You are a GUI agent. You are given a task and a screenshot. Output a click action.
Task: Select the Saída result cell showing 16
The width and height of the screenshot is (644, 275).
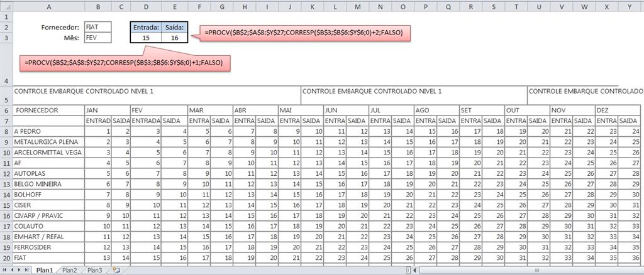[x=175, y=38]
